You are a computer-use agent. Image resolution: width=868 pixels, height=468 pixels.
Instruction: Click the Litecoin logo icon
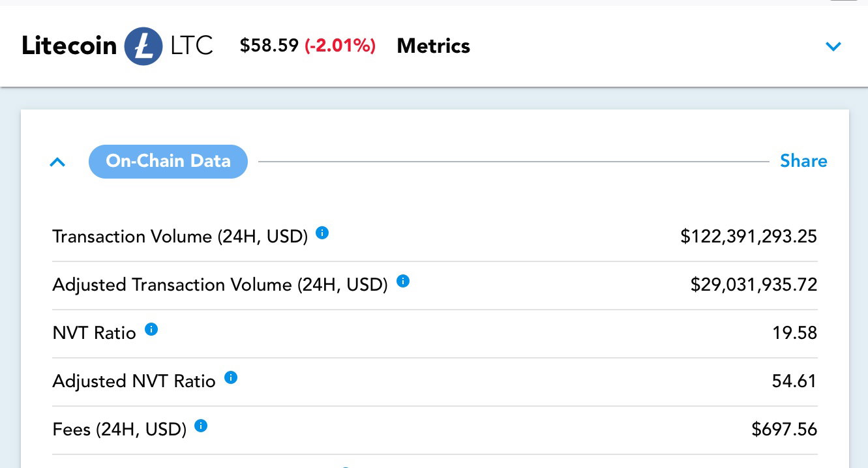coord(143,46)
